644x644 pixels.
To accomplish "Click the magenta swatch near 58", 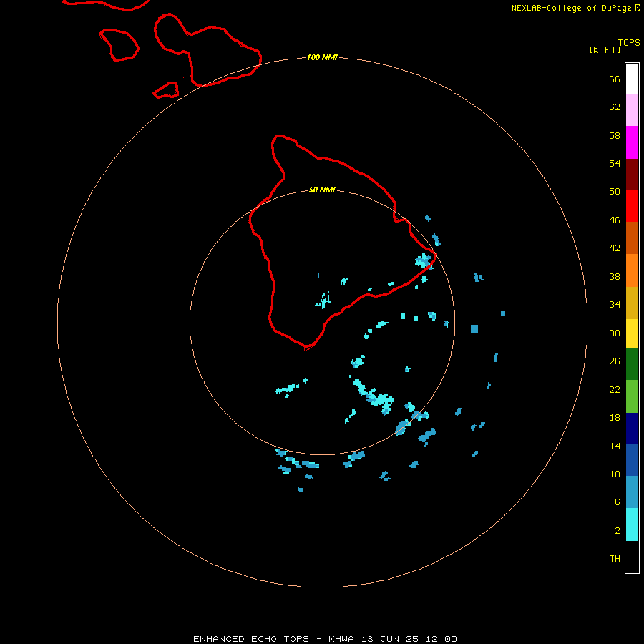I will (x=632, y=142).
